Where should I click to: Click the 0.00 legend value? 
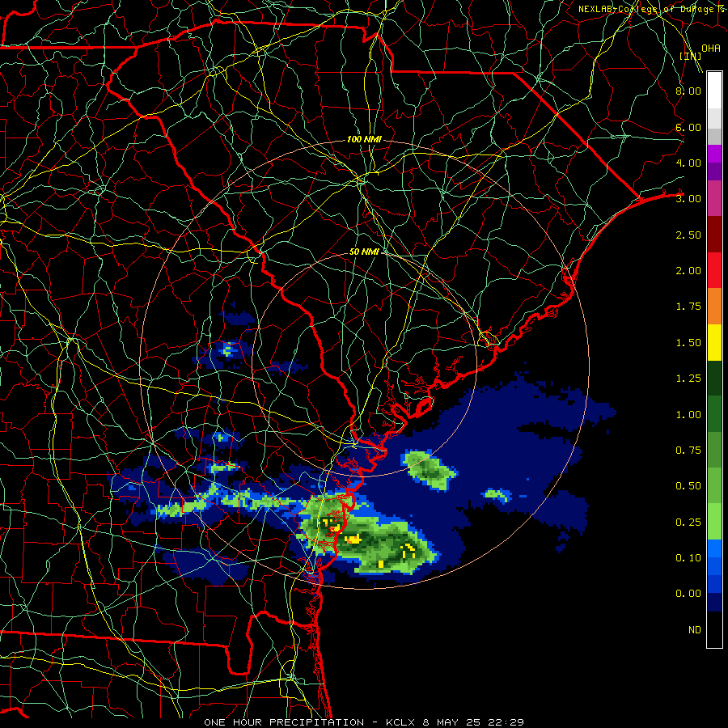click(688, 594)
